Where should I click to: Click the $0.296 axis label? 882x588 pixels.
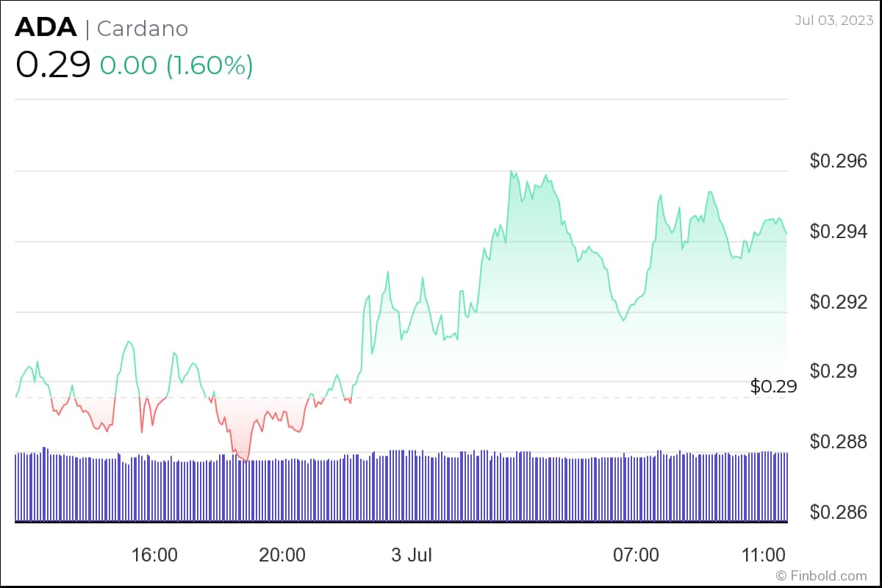click(x=839, y=161)
